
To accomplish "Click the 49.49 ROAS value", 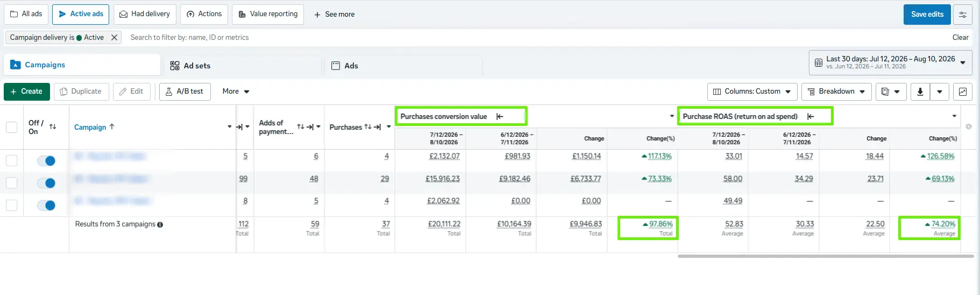I will point(733,201).
